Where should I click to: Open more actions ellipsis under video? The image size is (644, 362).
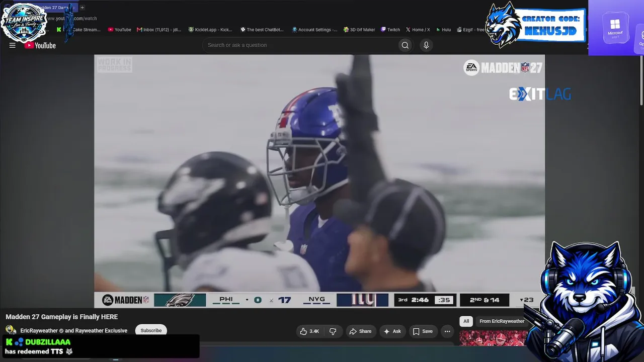tap(447, 331)
